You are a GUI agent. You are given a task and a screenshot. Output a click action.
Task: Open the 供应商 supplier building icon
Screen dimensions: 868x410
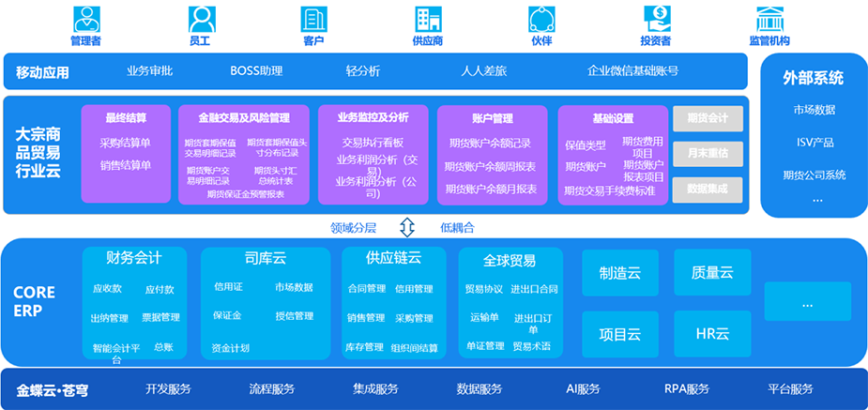428,20
